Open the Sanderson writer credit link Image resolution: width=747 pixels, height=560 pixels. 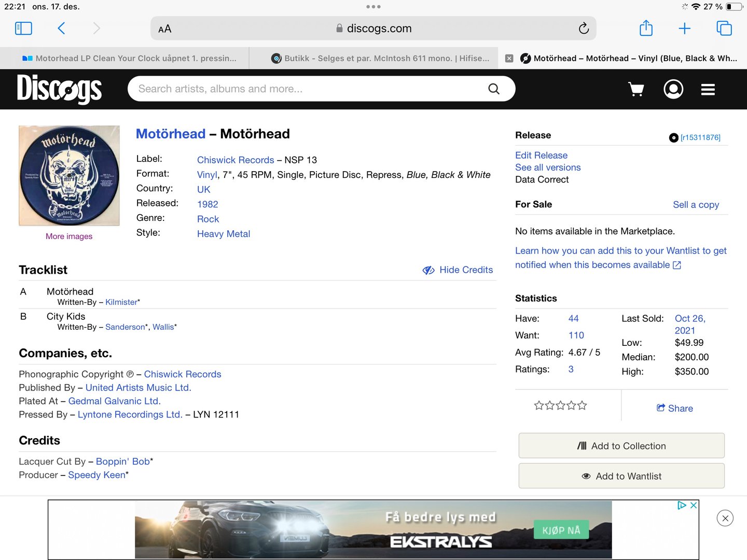click(x=125, y=327)
